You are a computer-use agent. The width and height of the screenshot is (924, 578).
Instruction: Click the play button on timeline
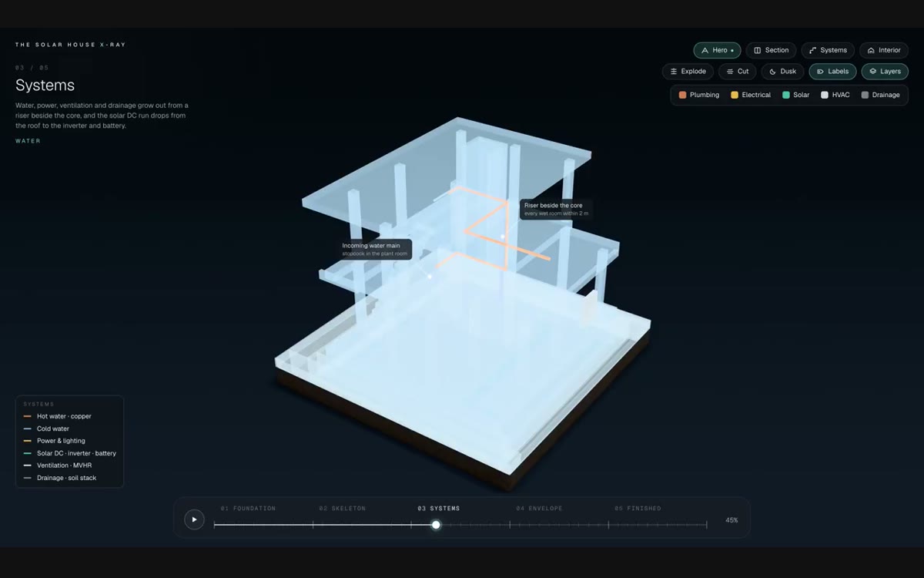(194, 519)
